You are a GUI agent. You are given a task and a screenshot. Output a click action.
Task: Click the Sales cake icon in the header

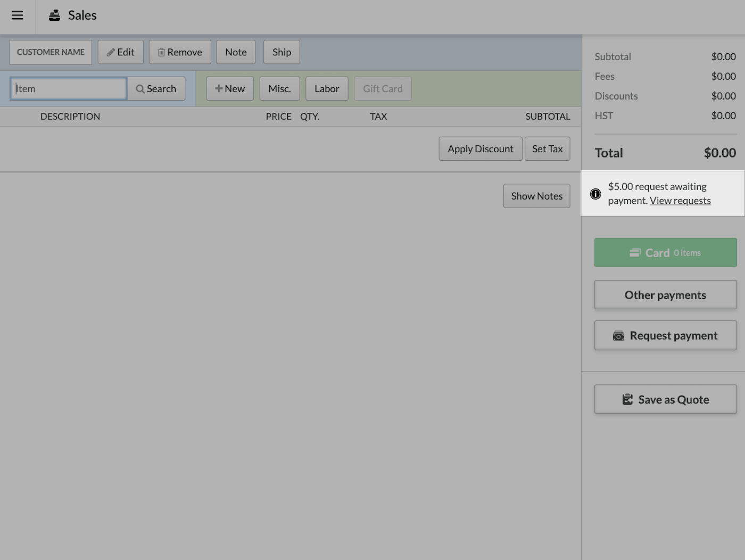pos(54,15)
